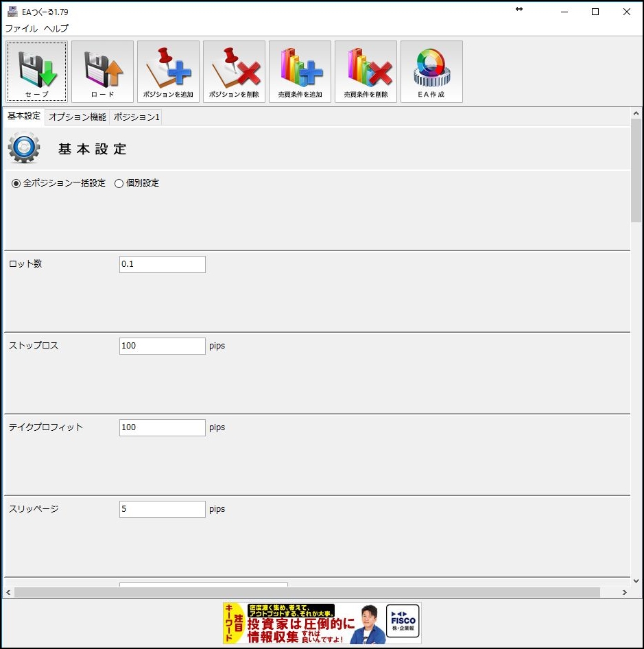
Task: Click the ストップロス label text
Action: (34, 345)
